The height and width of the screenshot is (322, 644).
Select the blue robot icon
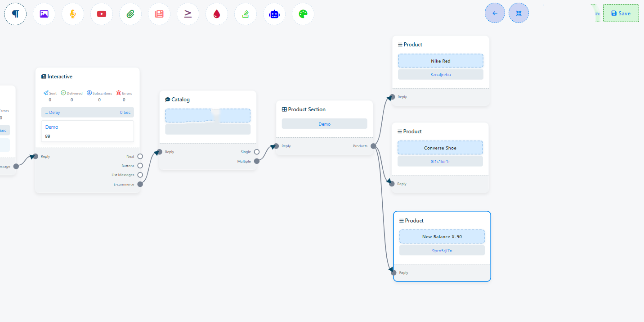[x=274, y=14]
